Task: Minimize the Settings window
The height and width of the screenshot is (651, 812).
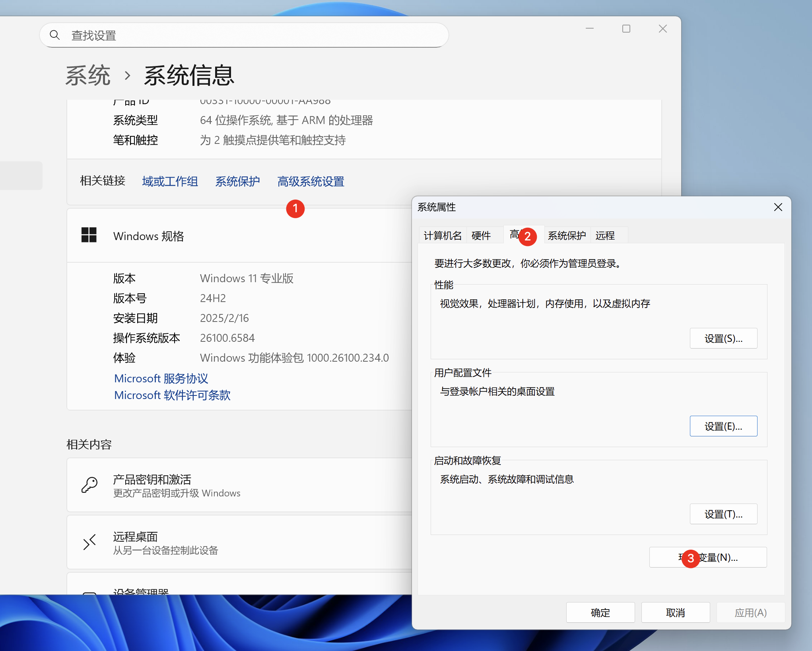Action: tap(589, 29)
